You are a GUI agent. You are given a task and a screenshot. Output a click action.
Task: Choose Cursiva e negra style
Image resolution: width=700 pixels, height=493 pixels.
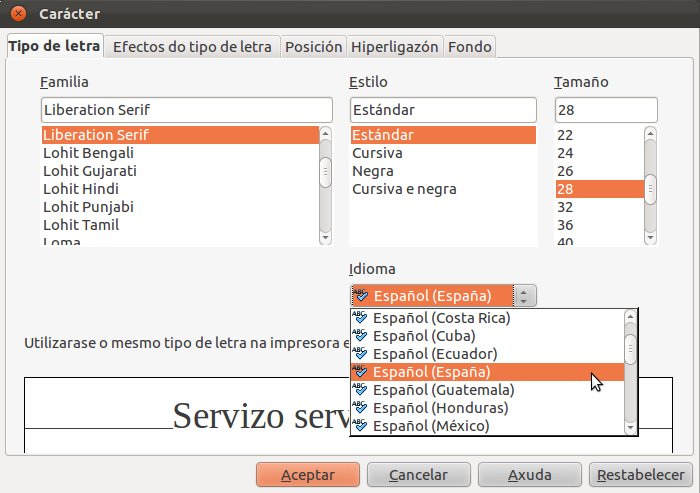tap(443, 189)
